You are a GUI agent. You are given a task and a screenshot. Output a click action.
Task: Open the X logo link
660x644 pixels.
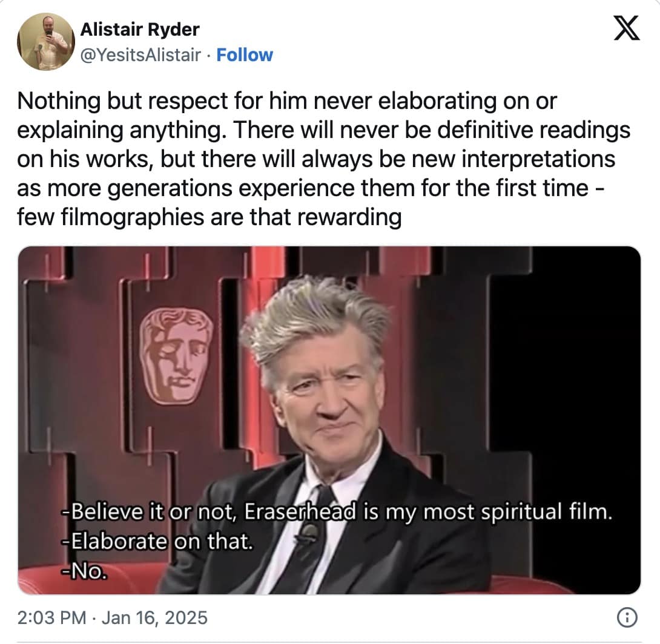coord(626,28)
